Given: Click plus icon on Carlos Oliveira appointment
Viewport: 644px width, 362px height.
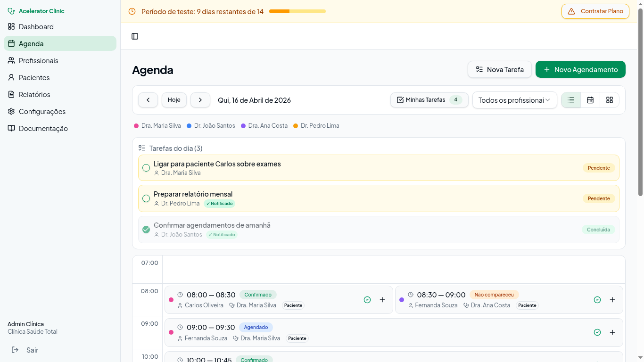Looking at the screenshot, I should tap(382, 300).
